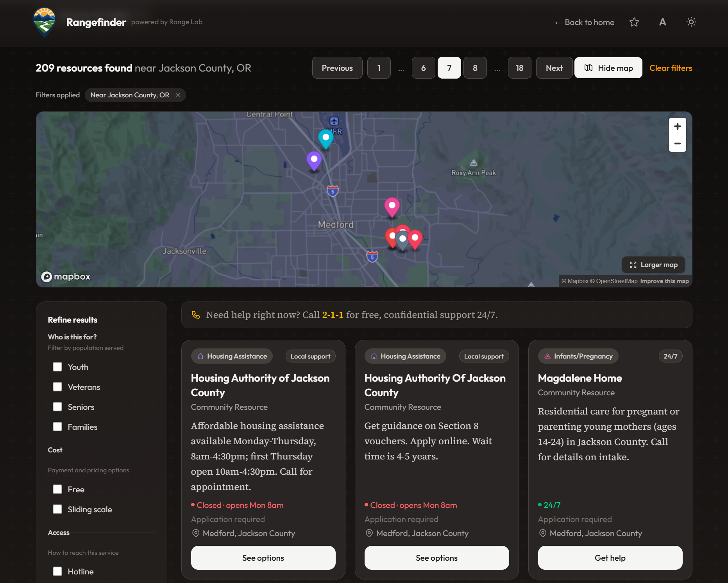Select the pink map pin
728x583 pixels.
point(392,206)
